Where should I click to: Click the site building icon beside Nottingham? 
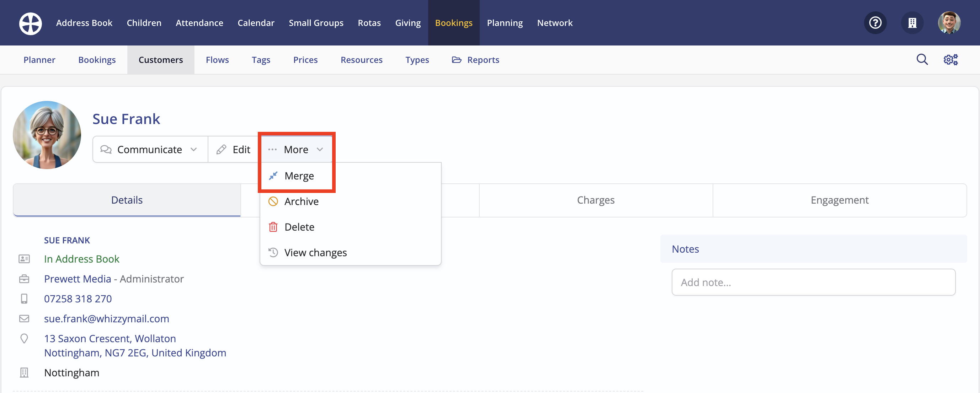click(x=24, y=372)
